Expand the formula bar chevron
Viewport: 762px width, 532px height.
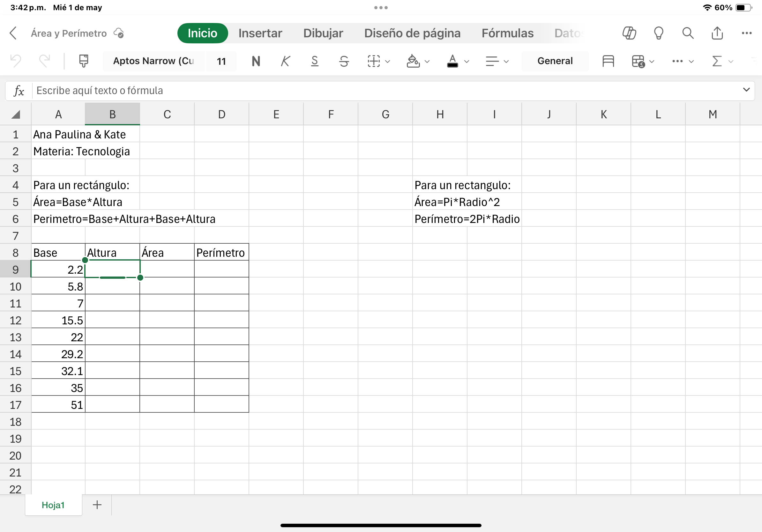point(746,90)
